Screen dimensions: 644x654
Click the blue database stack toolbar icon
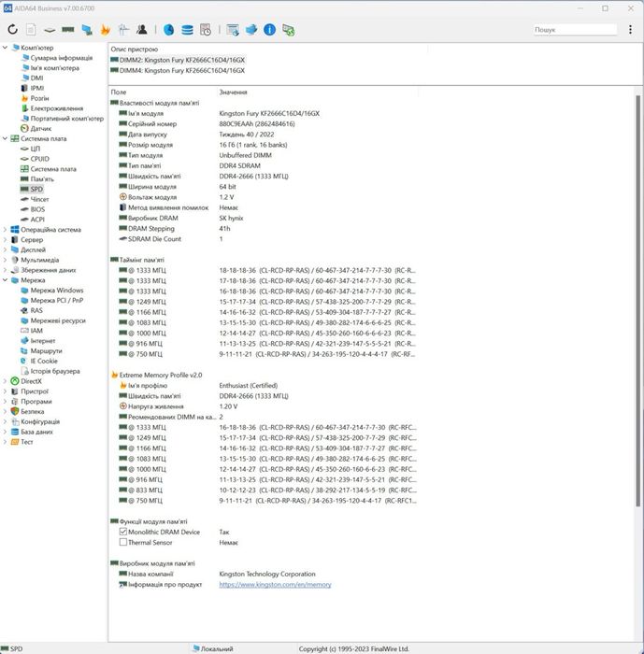pyautogui.click(x=187, y=30)
